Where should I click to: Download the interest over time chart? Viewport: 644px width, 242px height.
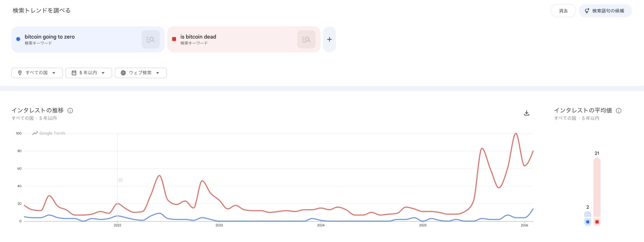(526, 113)
